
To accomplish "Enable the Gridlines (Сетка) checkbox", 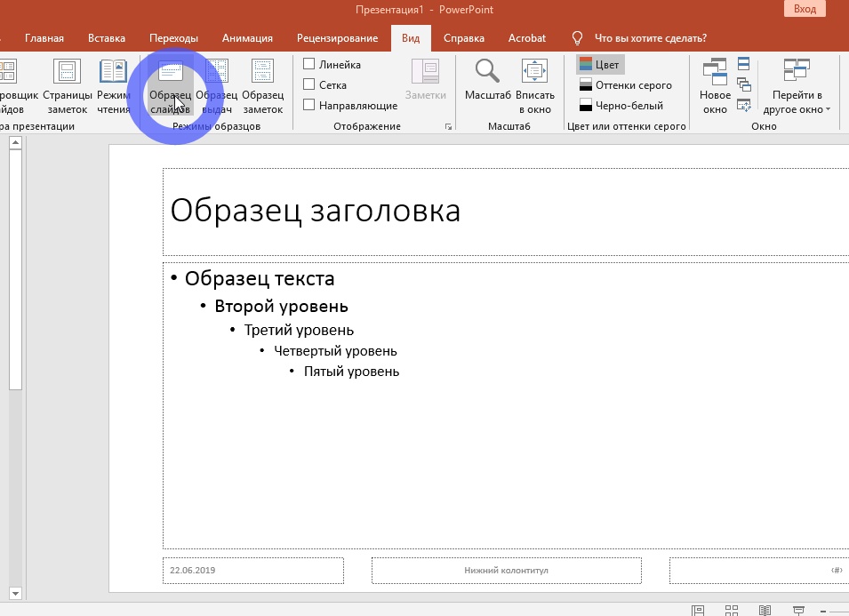I will pyautogui.click(x=324, y=85).
